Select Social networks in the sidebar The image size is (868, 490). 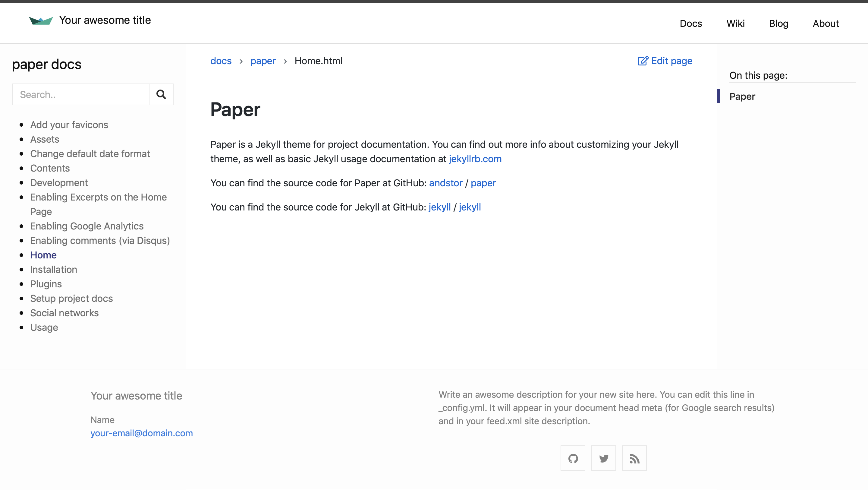click(64, 313)
